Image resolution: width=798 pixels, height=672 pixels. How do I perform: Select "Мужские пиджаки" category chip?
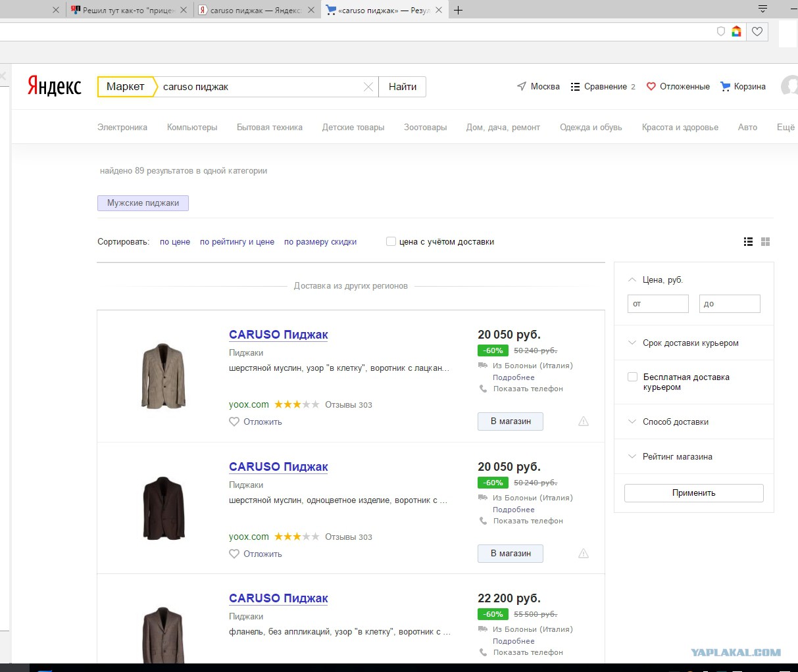[143, 203]
